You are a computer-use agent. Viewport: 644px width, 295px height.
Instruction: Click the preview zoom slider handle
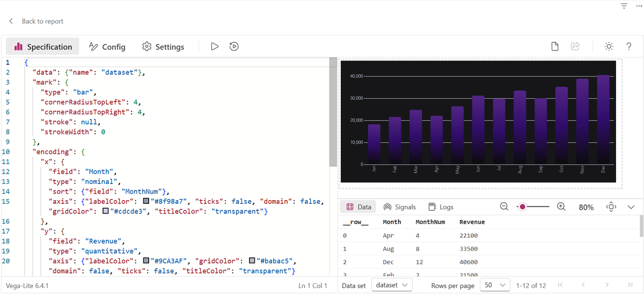pos(522,206)
